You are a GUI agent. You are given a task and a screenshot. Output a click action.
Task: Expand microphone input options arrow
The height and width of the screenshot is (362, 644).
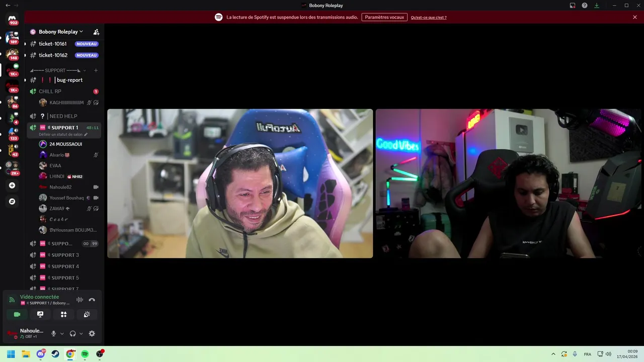62,333
